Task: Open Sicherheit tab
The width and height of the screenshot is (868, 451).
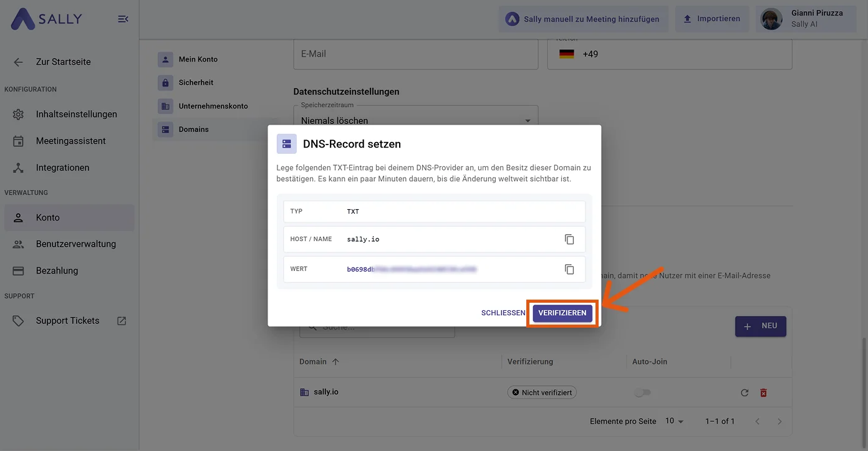Action: [215, 82]
